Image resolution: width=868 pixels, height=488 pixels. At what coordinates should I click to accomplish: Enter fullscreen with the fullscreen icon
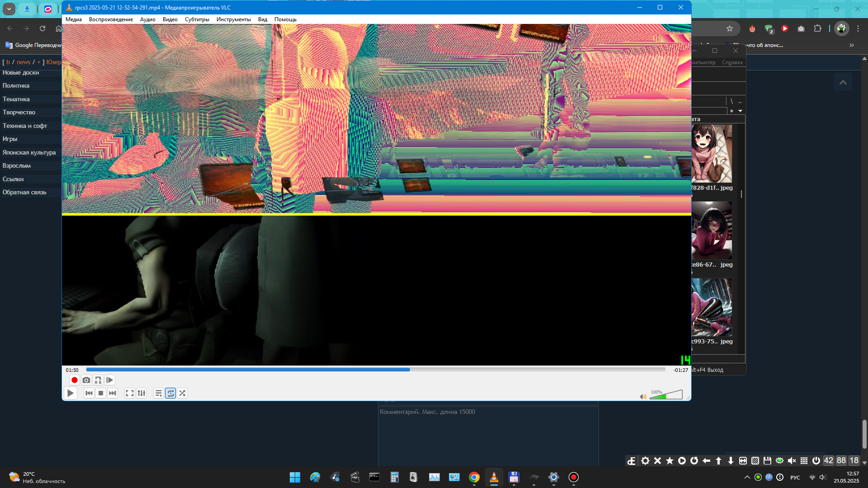point(130,393)
